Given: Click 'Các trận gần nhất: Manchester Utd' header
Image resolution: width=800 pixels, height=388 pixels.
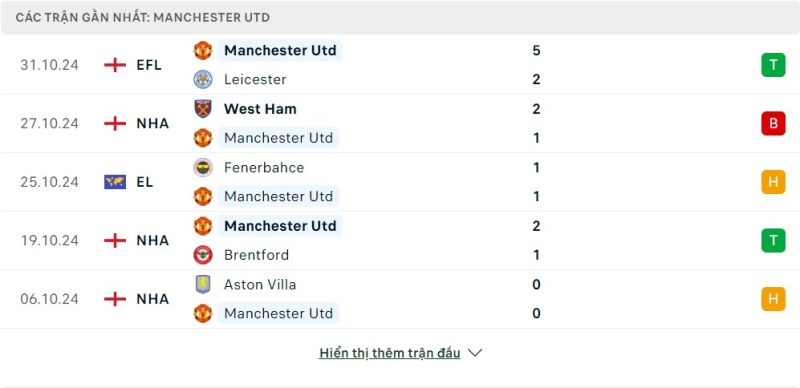Looking at the screenshot, I should (143, 17).
